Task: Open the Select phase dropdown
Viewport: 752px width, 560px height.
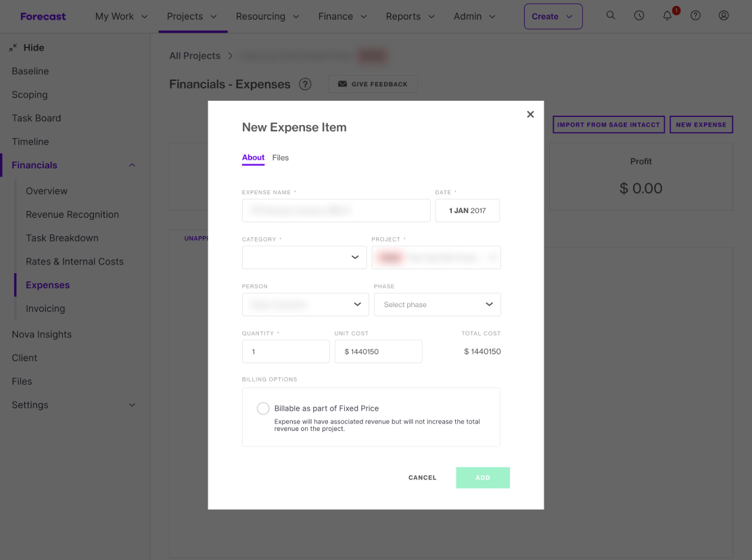Action: pos(437,304)
